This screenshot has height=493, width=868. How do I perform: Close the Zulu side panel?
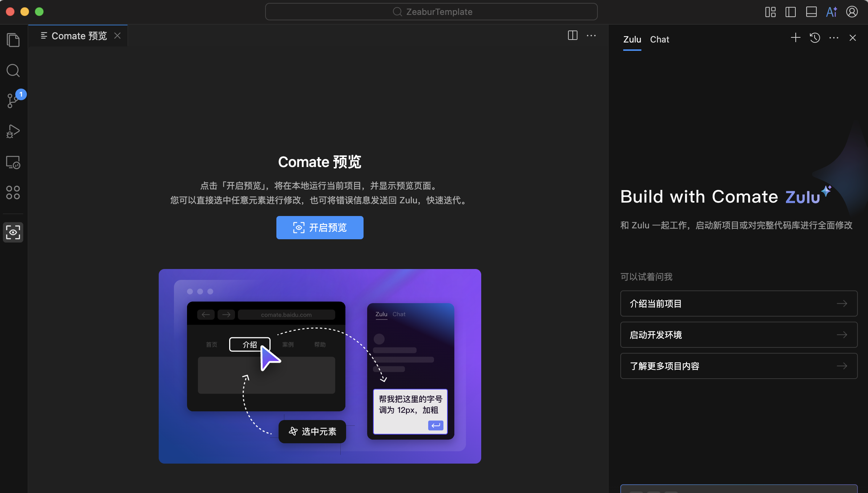point(853,38)
